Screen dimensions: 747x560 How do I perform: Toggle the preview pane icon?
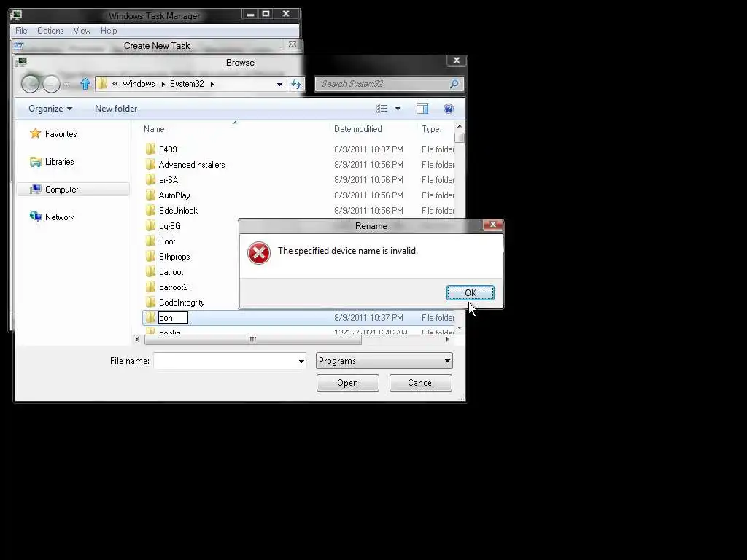coord(422,109)
